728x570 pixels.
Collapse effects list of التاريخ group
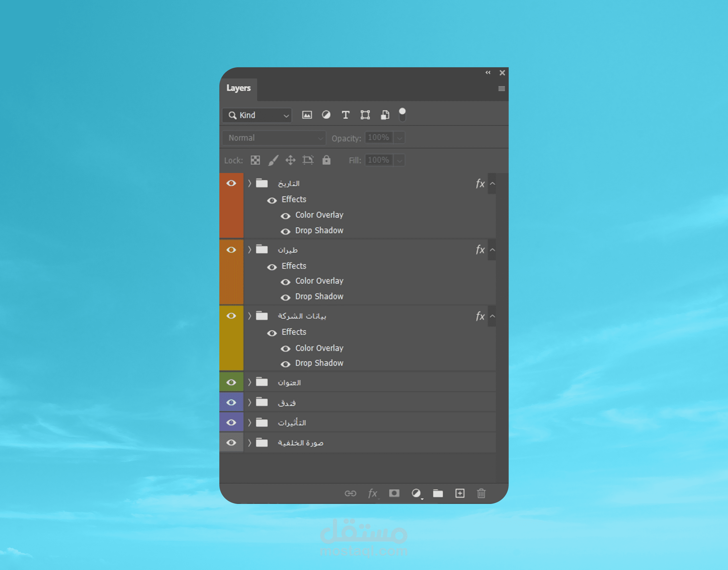[492, 184]
